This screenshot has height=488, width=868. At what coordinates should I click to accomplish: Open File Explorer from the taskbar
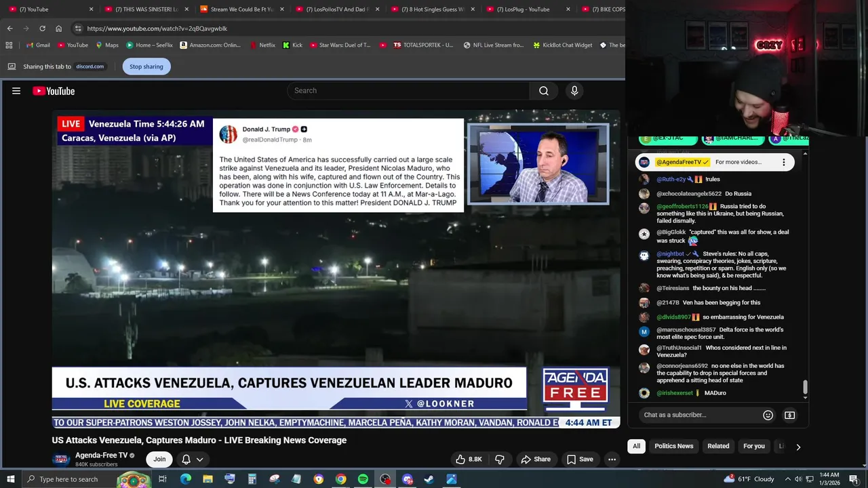point(208,479)
